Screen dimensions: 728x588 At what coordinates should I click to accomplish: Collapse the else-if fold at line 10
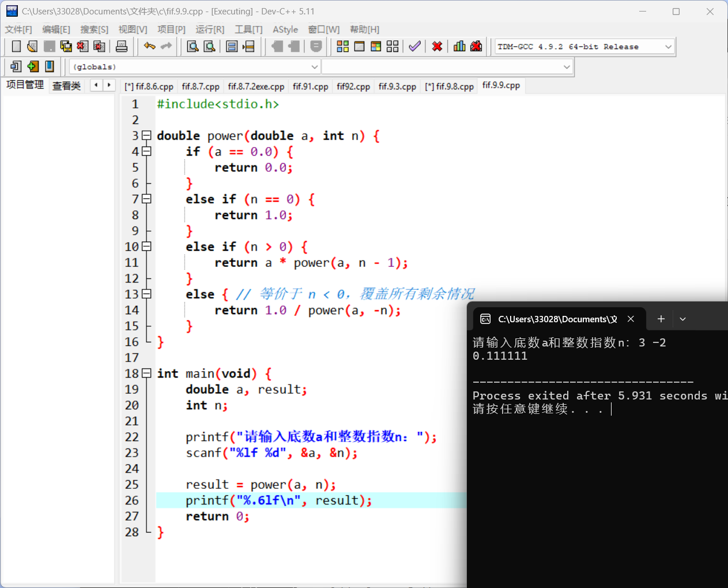(x=146, y=246)
